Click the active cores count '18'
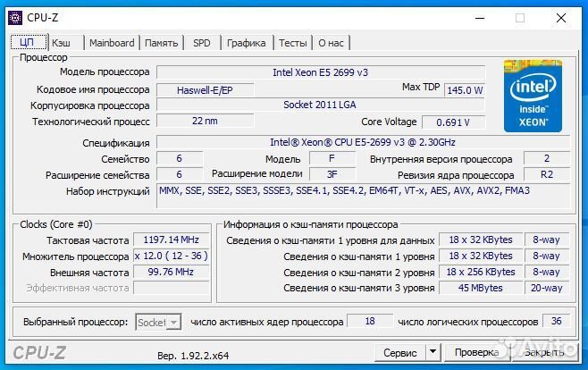 click(370, 321)
